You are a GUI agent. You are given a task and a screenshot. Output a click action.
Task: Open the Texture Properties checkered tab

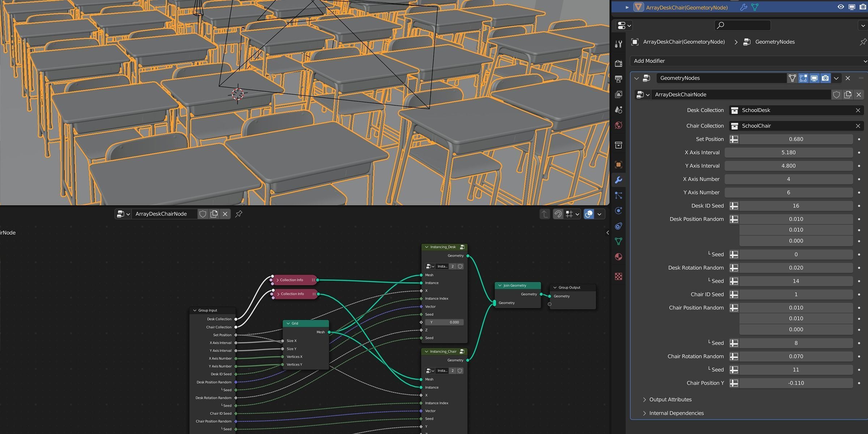click(618, 277)
